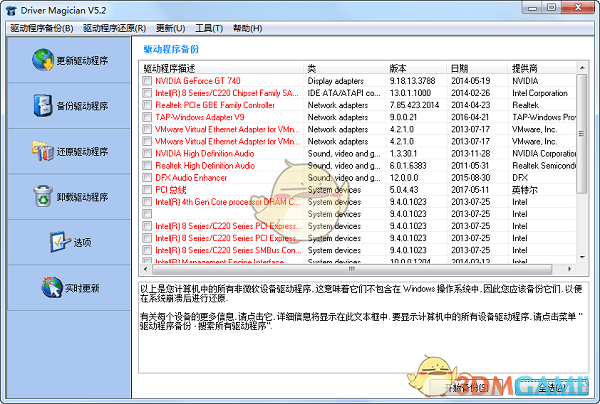This screenshot has width=600, height=404.
Task: Toggle the DFX Audio Enhancer checkbox
Action: click(147, 178)
